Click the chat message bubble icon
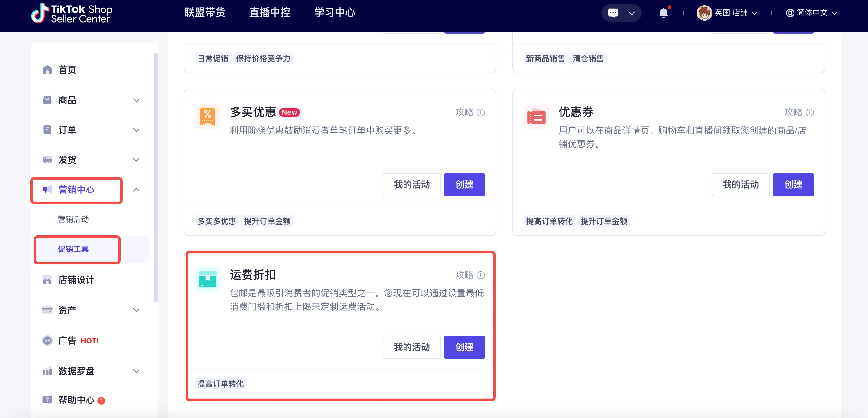 (x=613, y=13)
